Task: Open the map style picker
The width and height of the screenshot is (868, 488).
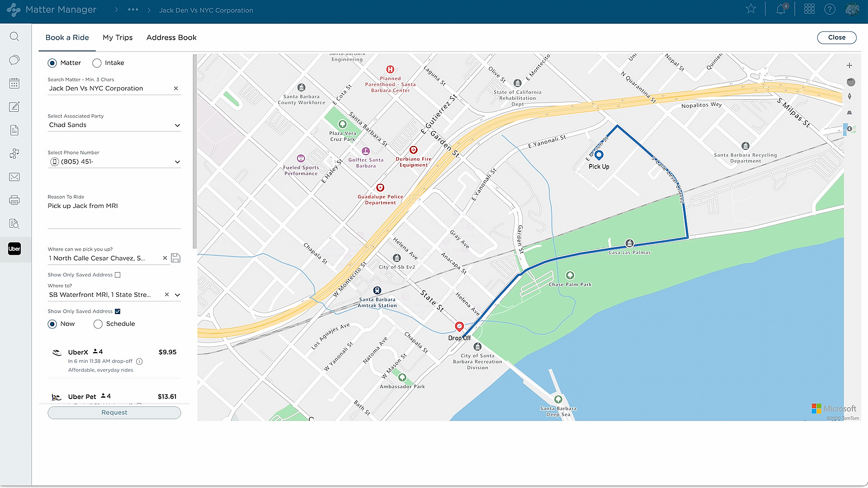Action: point(849,129)
